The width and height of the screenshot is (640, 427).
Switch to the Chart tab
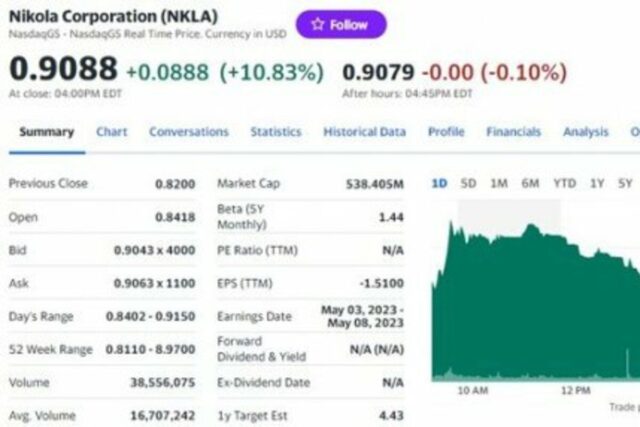pos(111,132)
